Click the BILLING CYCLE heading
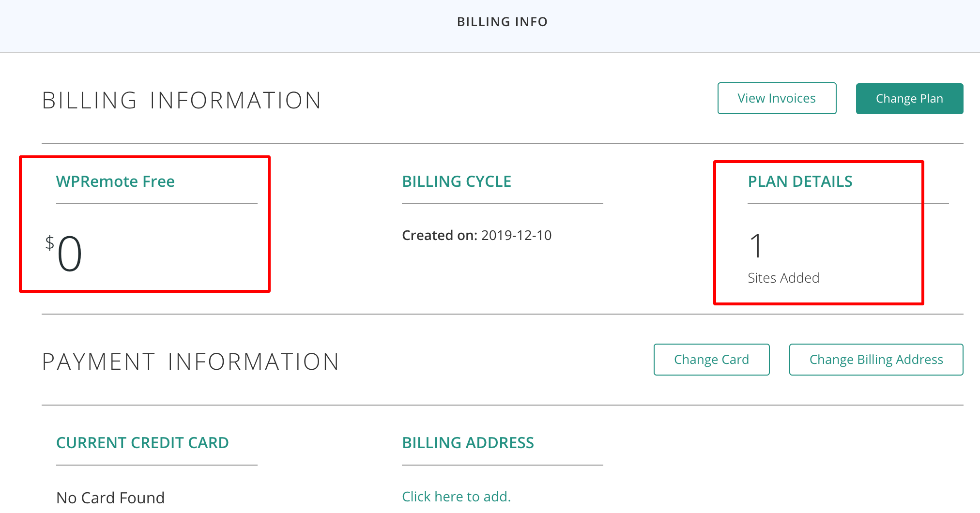980x513 pixels. click(x=457, y=181)
